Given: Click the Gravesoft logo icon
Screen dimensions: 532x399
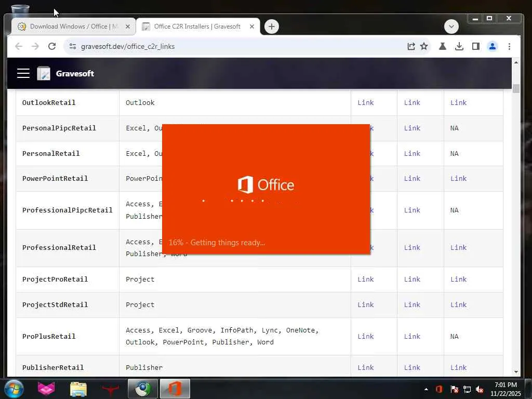Looking at the screenshot, I should click(x=44, y=73).
